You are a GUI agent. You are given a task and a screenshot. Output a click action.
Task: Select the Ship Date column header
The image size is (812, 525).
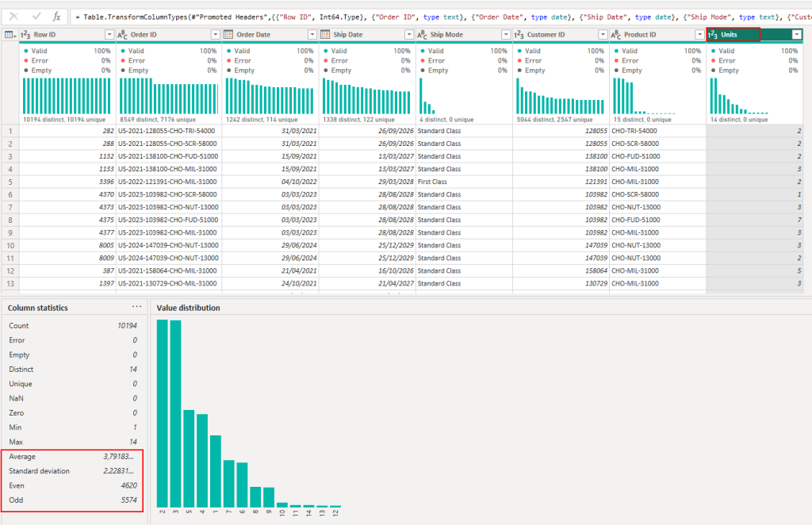click(x=367, y=35)
